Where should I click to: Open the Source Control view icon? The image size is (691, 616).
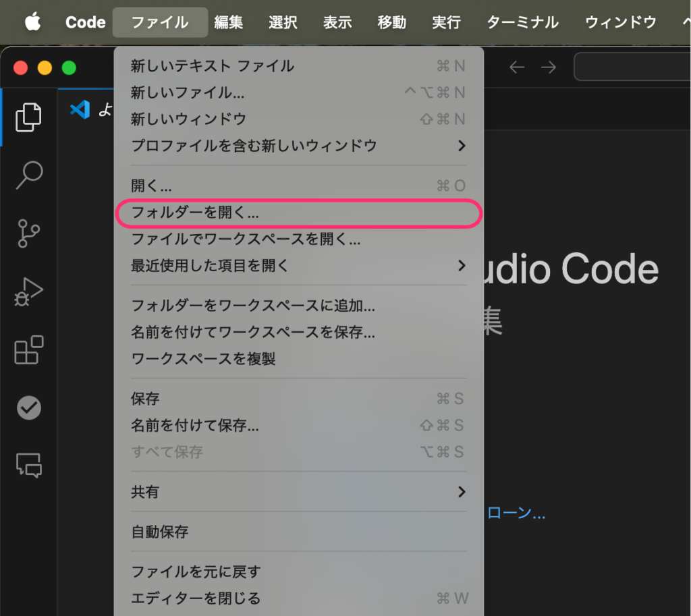[28, 233]
